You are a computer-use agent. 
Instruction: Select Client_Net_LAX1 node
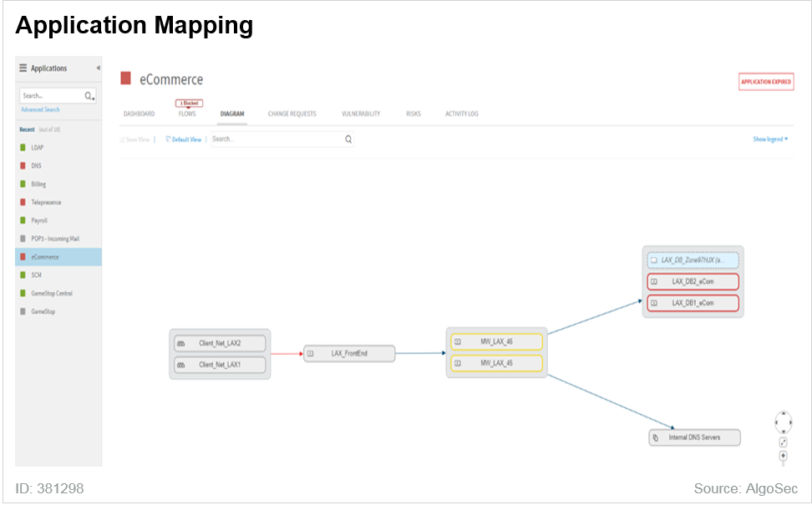coord(220,365)
